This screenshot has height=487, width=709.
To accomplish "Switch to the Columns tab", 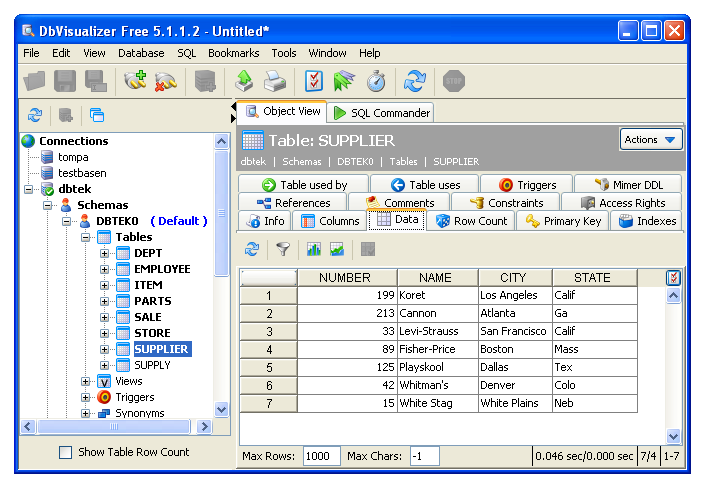I will tap(330, 221).
